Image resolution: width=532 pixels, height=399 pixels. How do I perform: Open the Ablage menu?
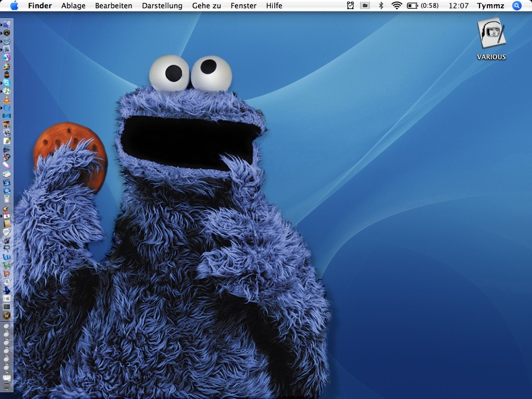[x=73, y=6]
